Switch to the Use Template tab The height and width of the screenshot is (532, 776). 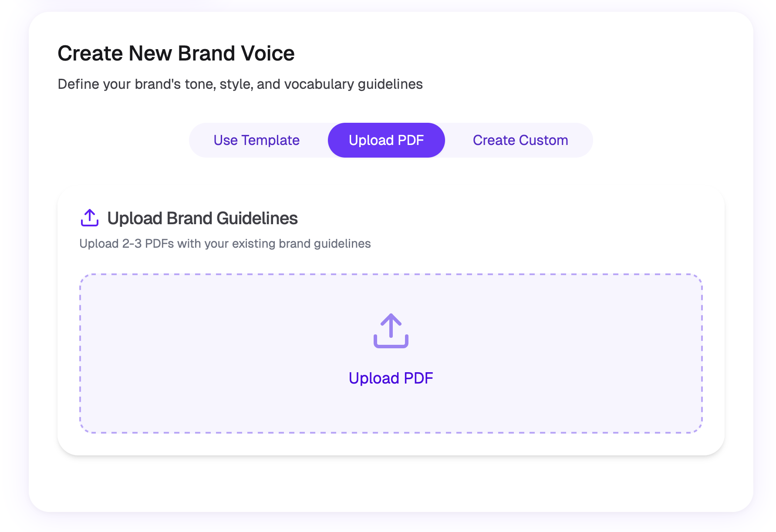tap(256, 140)
